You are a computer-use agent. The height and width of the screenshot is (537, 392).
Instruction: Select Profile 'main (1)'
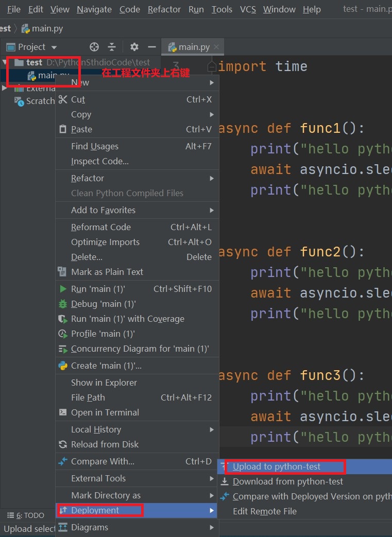[137, 334]
